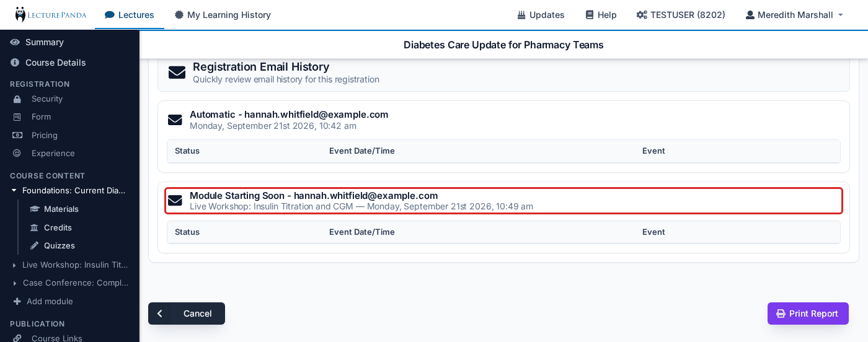Open My Learning History tab
The image size is (868, 342).
[223, 14]
